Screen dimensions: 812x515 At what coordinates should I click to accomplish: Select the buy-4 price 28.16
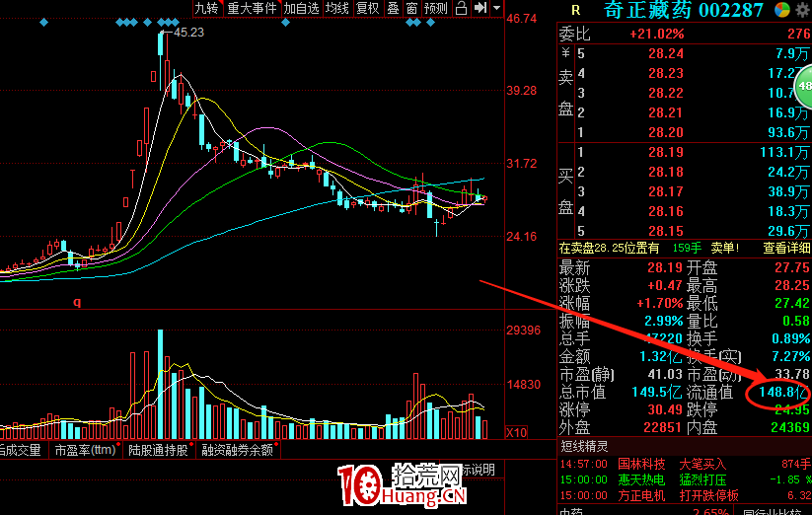665,211
